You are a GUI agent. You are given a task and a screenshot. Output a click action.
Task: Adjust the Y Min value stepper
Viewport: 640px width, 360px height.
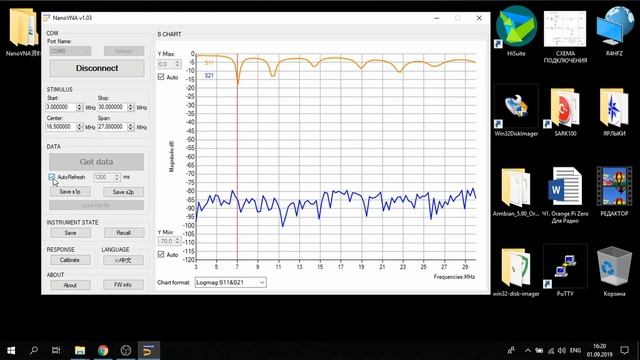178,241
